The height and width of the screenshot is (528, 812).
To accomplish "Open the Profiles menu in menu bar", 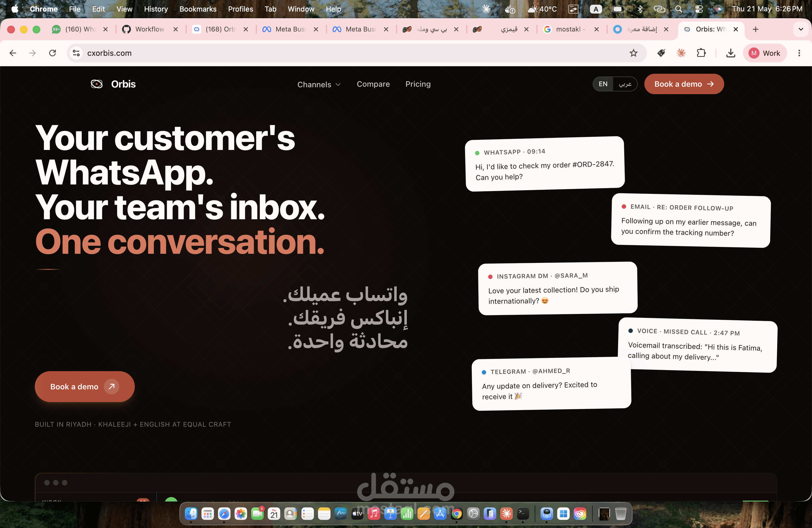I will pos(240,9).
